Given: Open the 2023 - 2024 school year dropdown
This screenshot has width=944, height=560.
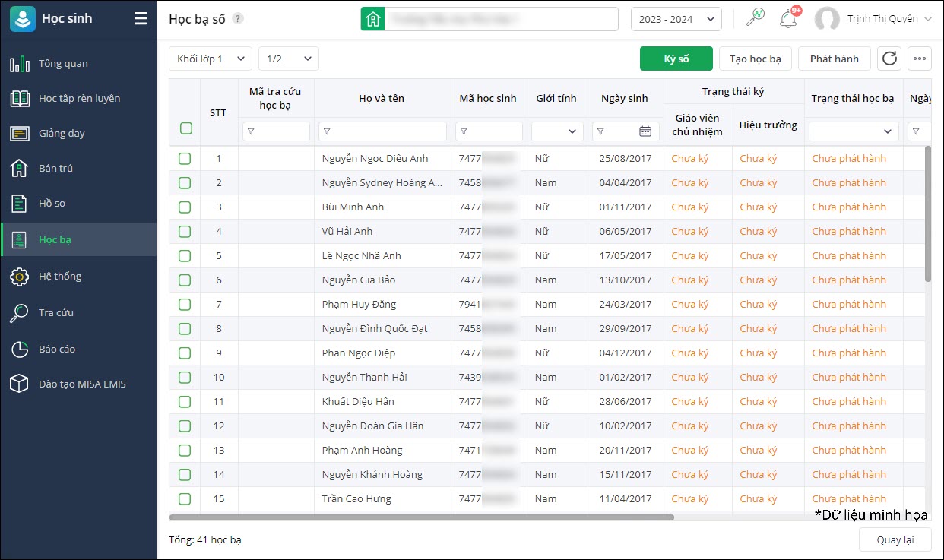Looking at the screenshot, I should [676, 19].
